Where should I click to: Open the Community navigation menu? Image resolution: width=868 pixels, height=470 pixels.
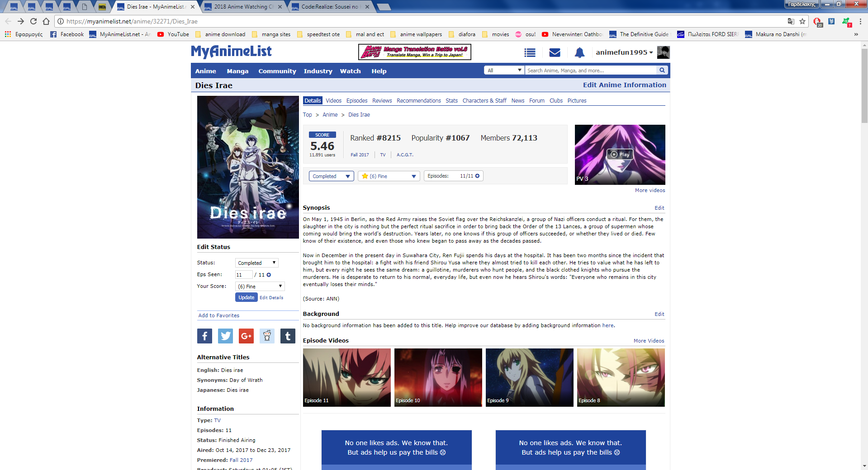pos(277,71)
